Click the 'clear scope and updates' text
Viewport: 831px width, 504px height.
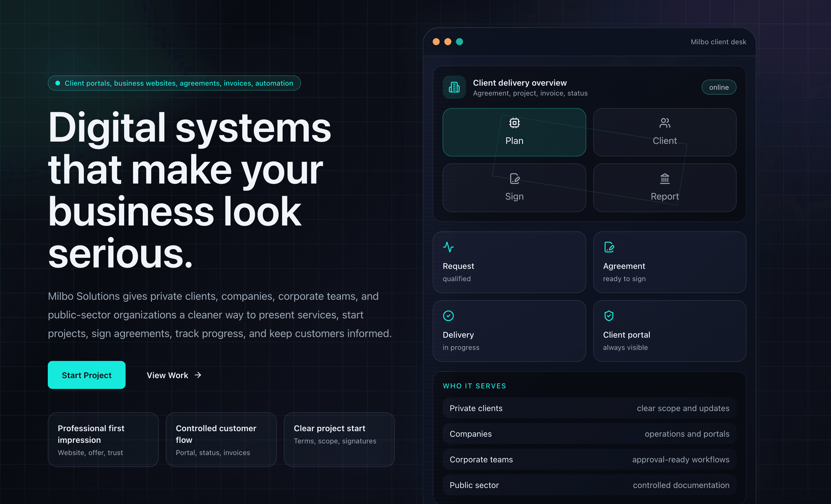pos(683,408)
